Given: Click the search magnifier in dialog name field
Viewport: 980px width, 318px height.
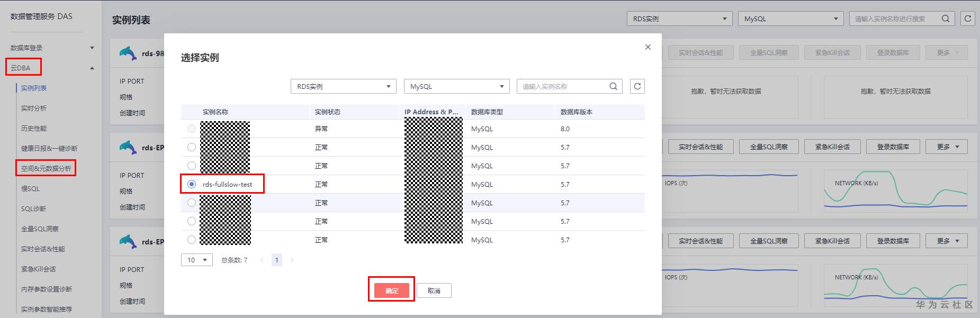Looking at the screenshot, I should tap(613, 86).
